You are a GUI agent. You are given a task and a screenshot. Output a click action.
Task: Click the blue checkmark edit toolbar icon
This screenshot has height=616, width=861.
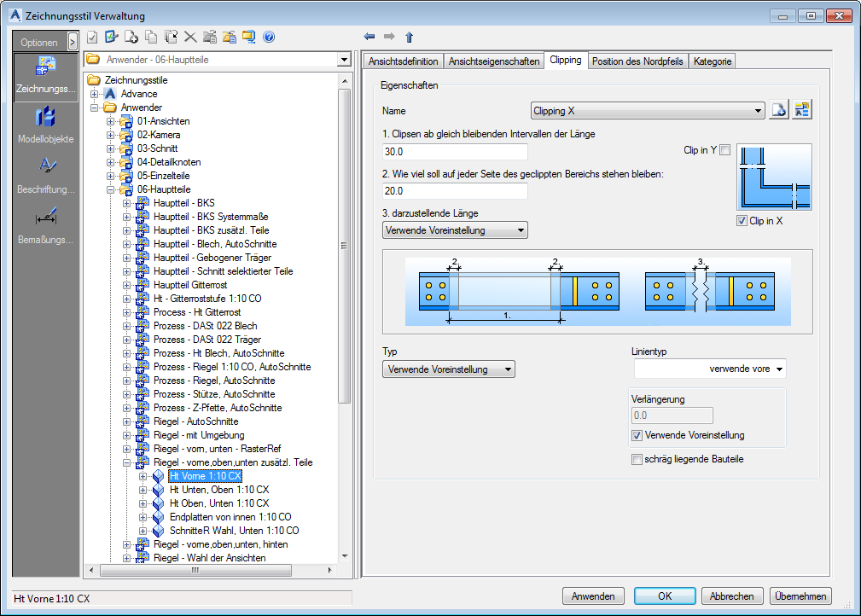tap(112, 37)
